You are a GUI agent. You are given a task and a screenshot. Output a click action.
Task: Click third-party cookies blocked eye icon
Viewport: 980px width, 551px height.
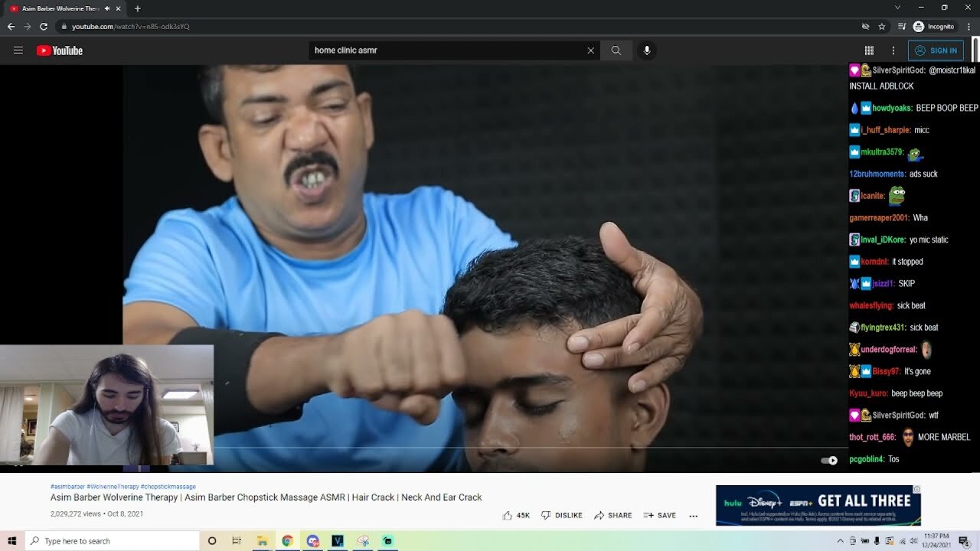pyautogui.click(x=865, y=26)
